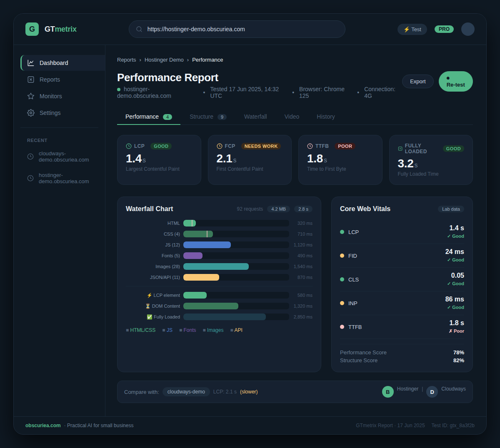This screenshot has width=500, height=448.
Task: Click the Monitors star icon
Action: pyautogui.click(x=31, y=96)
